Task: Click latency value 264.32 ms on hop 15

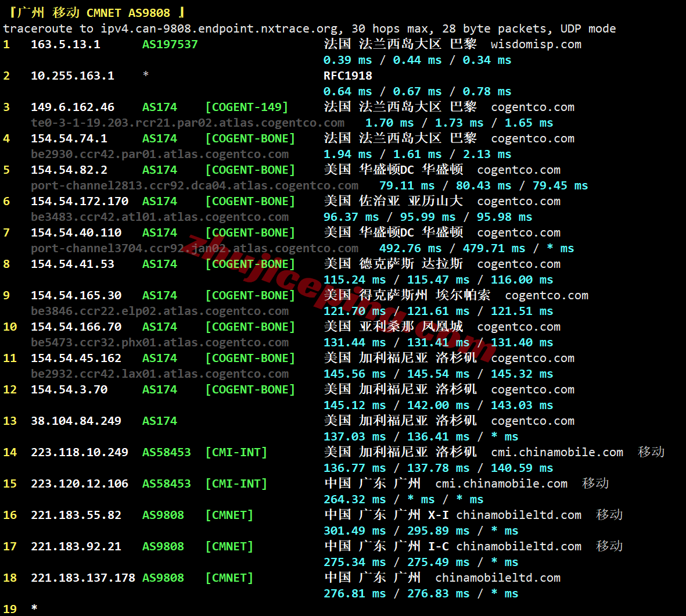Action: [354, 500]
